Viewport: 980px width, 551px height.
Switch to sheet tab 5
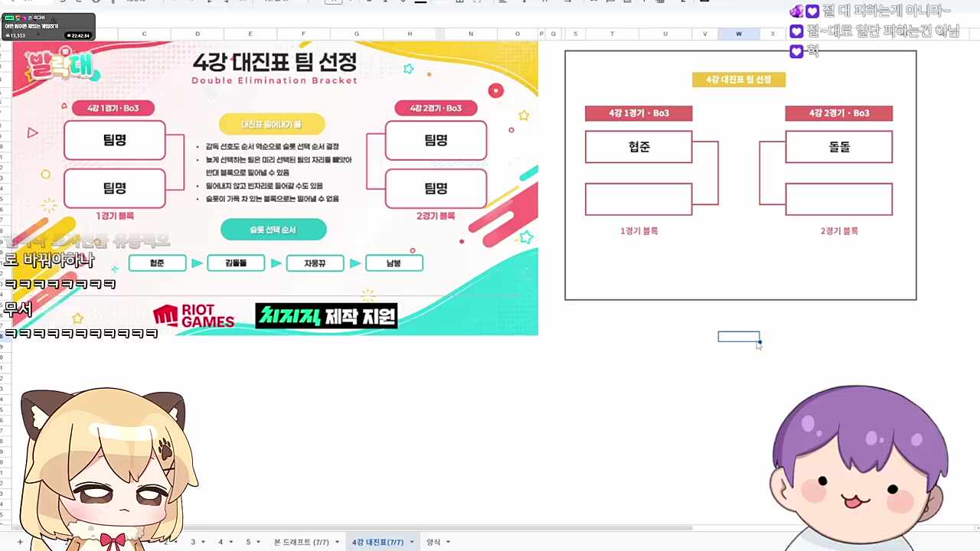click(248, 542)
